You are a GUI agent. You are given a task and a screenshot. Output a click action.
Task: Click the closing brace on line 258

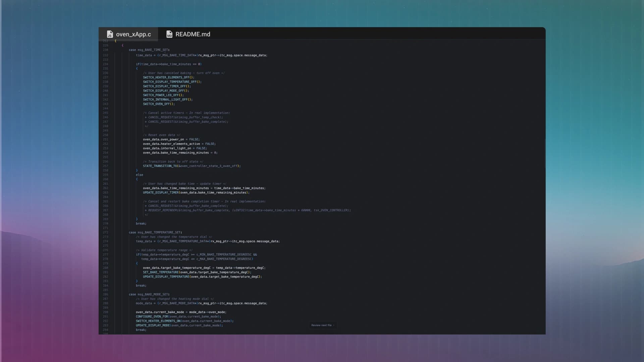137,170
